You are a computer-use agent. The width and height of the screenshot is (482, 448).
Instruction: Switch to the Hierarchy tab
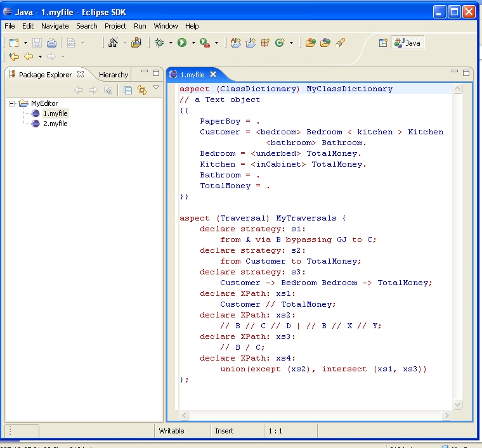coord(114,75)
